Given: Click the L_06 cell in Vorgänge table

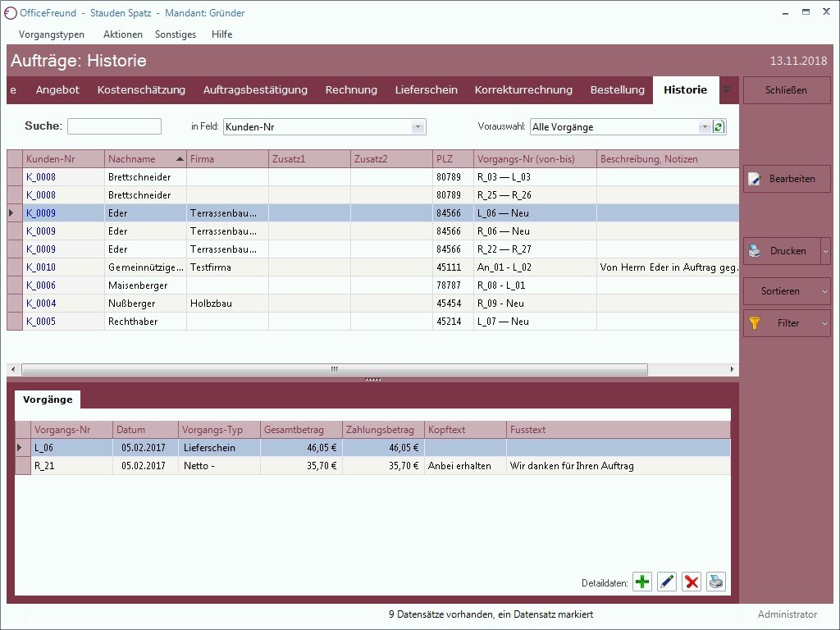Looking at the screenshot, I should coord(72,448).
